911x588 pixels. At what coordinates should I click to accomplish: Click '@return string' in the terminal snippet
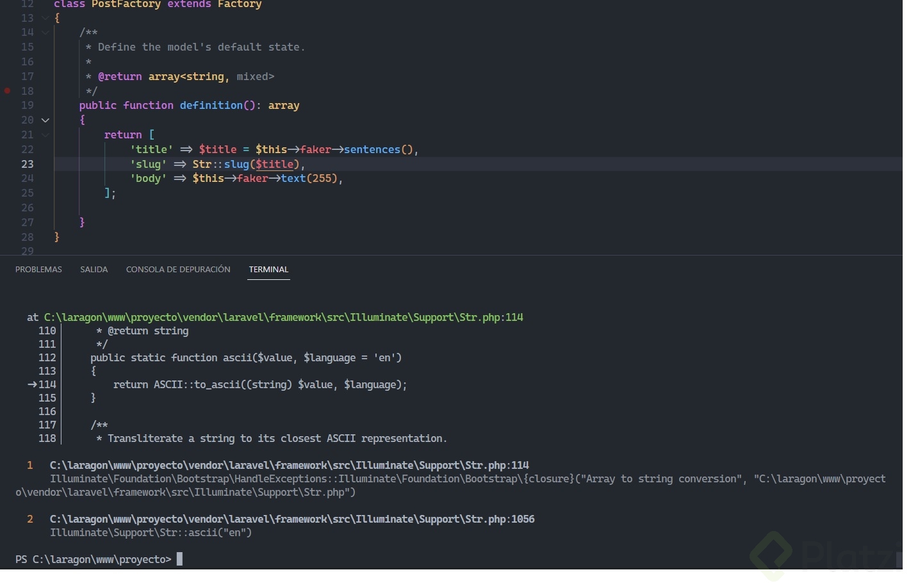(x=148, y=331)
